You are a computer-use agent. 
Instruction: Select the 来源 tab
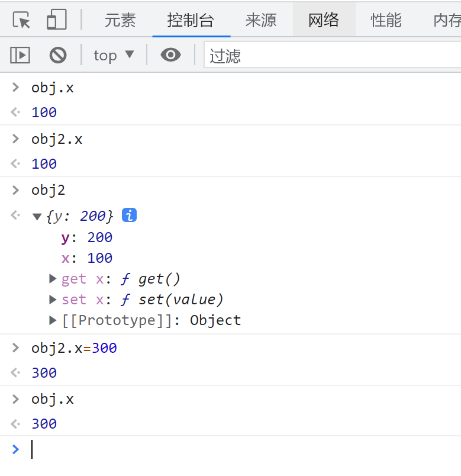(x=261, y=20)
